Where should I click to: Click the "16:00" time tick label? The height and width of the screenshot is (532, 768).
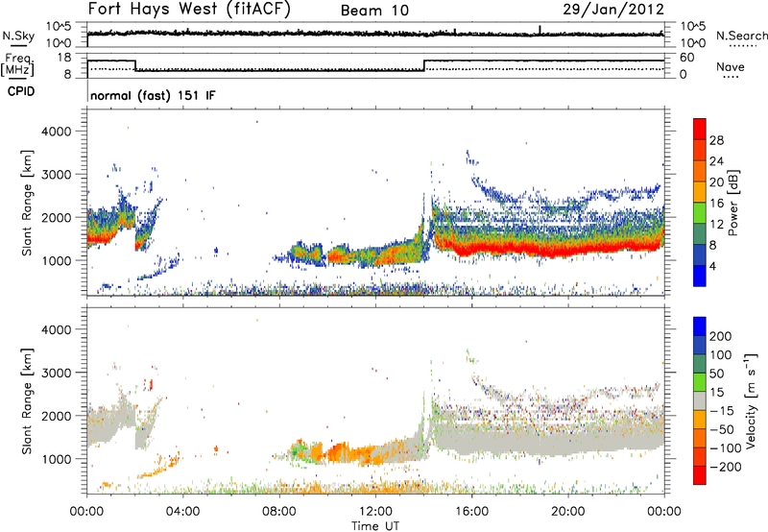(x=471, y=512)
